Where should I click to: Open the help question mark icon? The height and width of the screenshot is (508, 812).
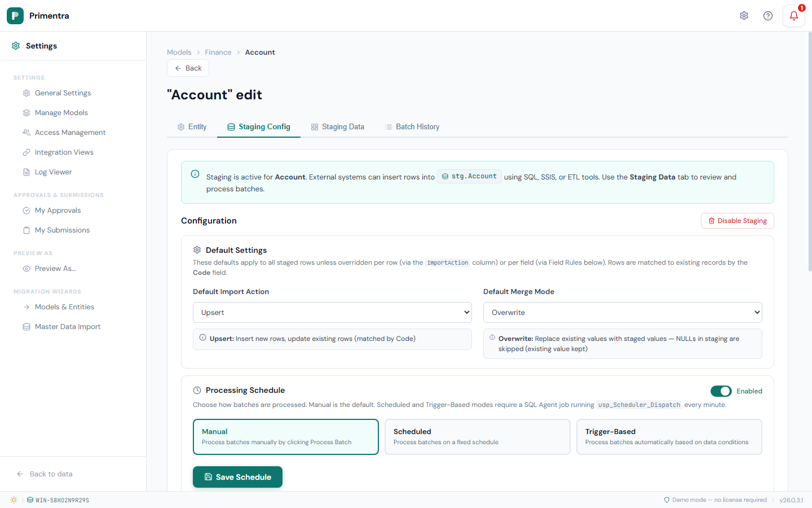coord(767,16)
